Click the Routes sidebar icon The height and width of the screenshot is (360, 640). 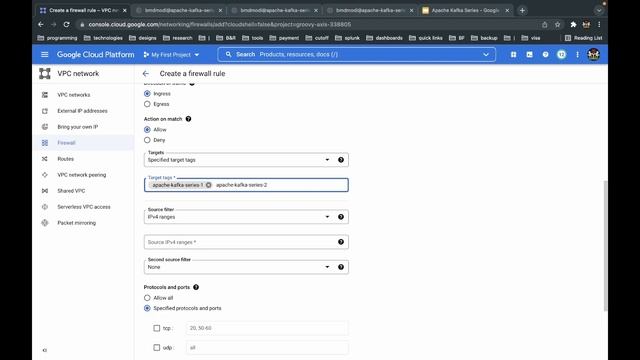point(44,159)
